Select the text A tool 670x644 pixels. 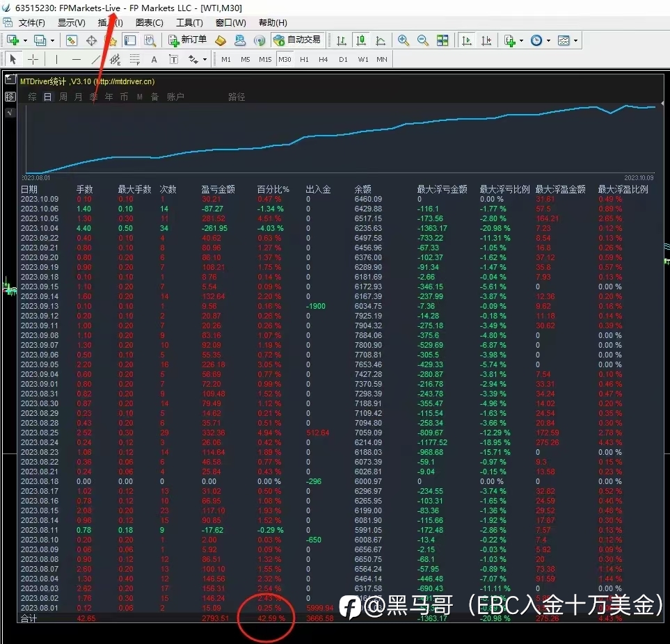pos(154,59)
